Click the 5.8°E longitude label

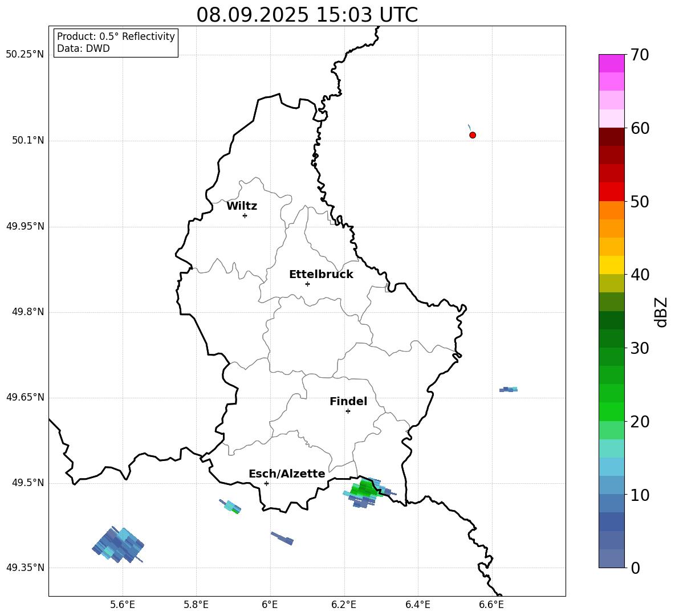(196, 605)
